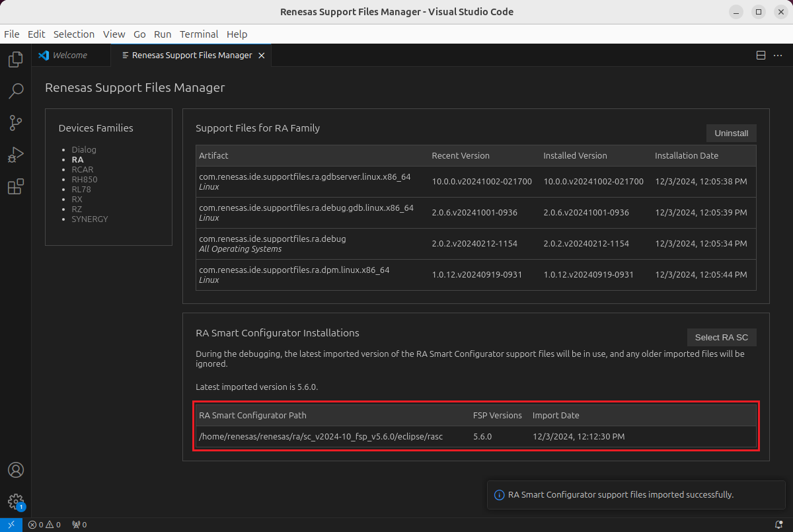Select the Renesas Support Files Manager tab
The height and width of the screenshot is (532, 793).
[x=192, y=56]
